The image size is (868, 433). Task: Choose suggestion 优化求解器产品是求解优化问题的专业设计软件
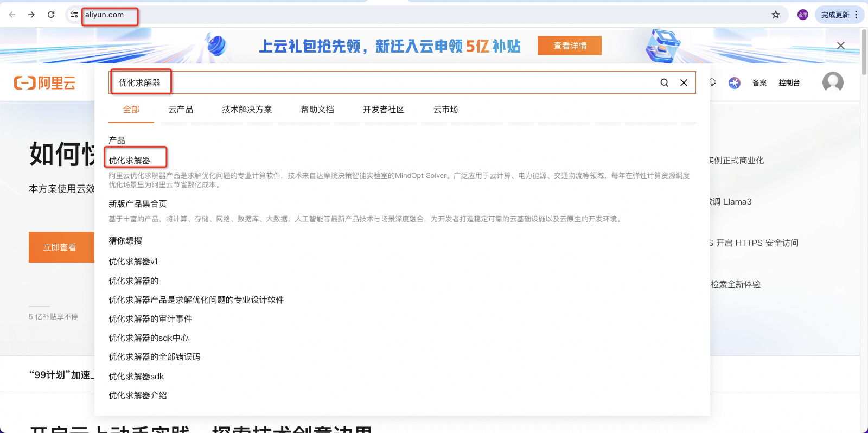coord(196,300)
